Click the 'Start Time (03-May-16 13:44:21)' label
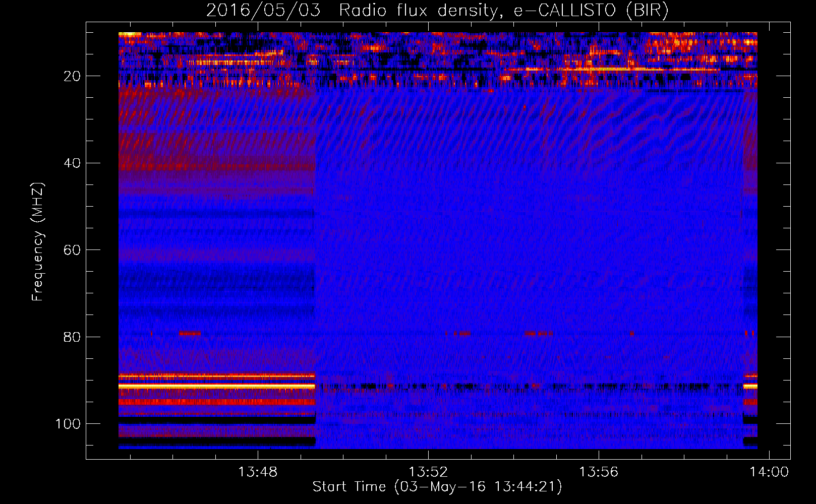Screen dimensions: 816x504 437,487
